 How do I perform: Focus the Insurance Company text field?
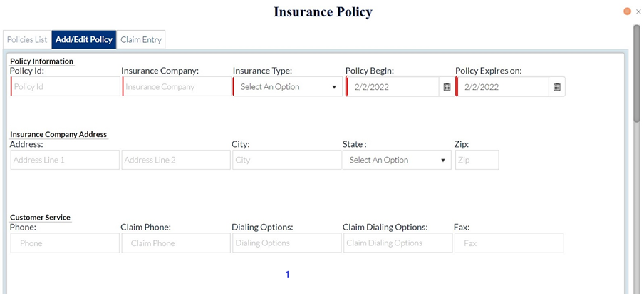[x=177, y=87]
